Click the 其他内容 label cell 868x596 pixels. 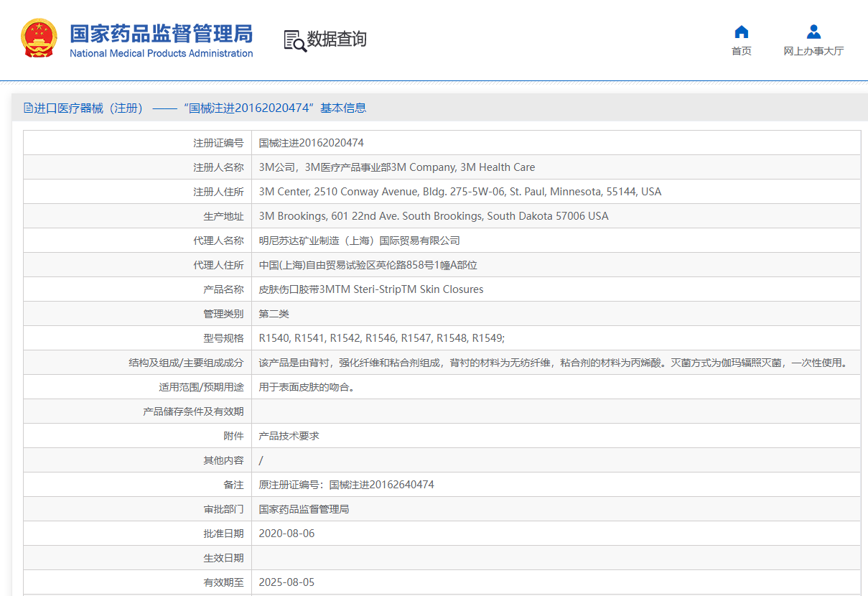[x=138, y=460]
